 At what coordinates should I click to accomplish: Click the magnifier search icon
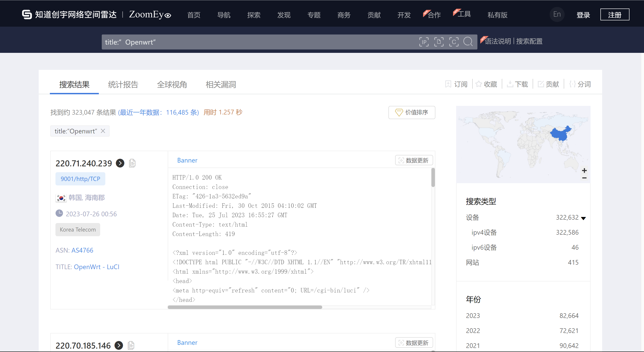(x=468, y=42)
